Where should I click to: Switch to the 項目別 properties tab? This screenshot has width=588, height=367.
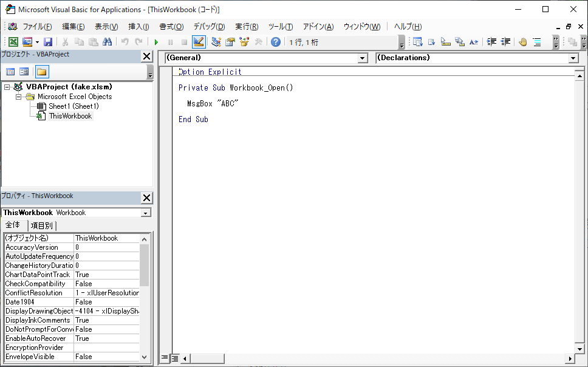pos(41,225)
